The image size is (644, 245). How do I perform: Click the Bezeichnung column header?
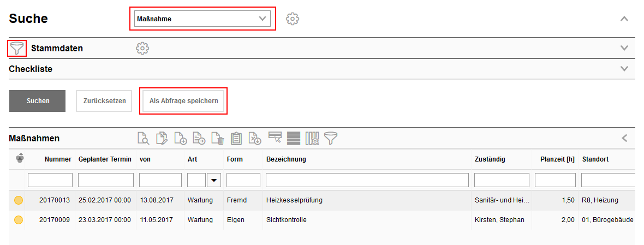pos(286,159)
